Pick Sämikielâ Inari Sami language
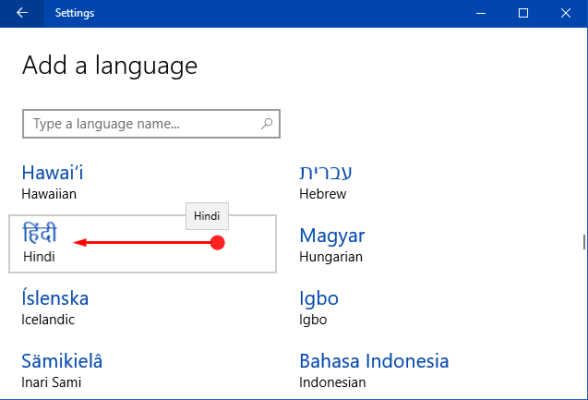This screenshot has width=588, height=400. point(62,370)
